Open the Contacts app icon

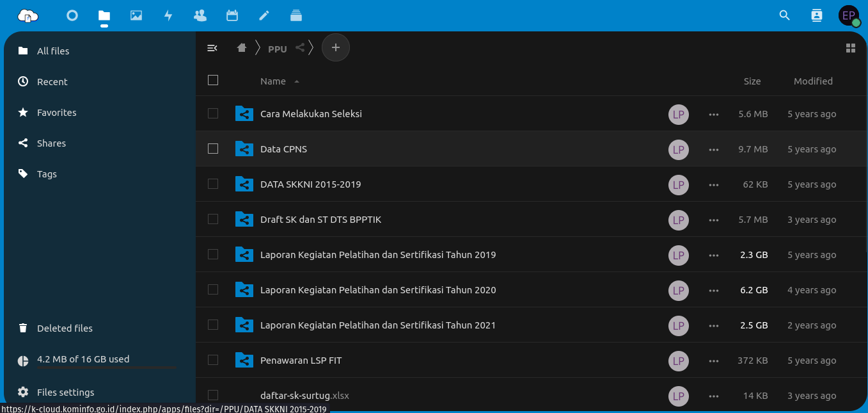click(x=200, y=15)
